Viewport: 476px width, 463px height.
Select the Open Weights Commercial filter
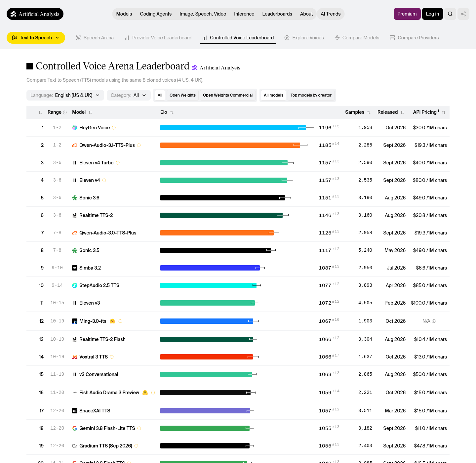pyautogui.click(x=228, y=95)
